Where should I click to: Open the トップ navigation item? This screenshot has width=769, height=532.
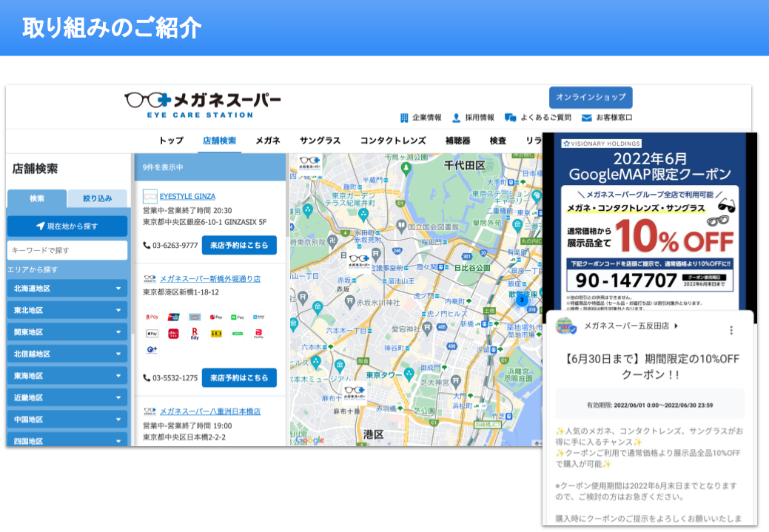pos(171,141)
